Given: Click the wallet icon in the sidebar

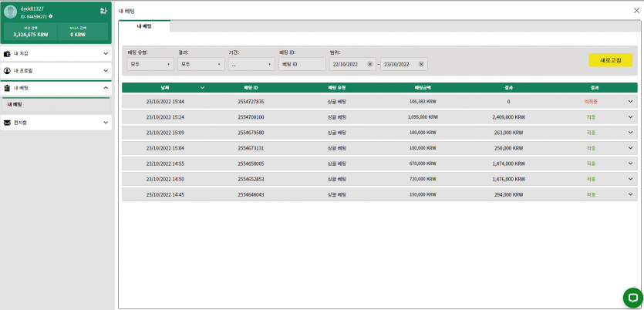Looking at the screenshot, I should (x=7, y=53).
